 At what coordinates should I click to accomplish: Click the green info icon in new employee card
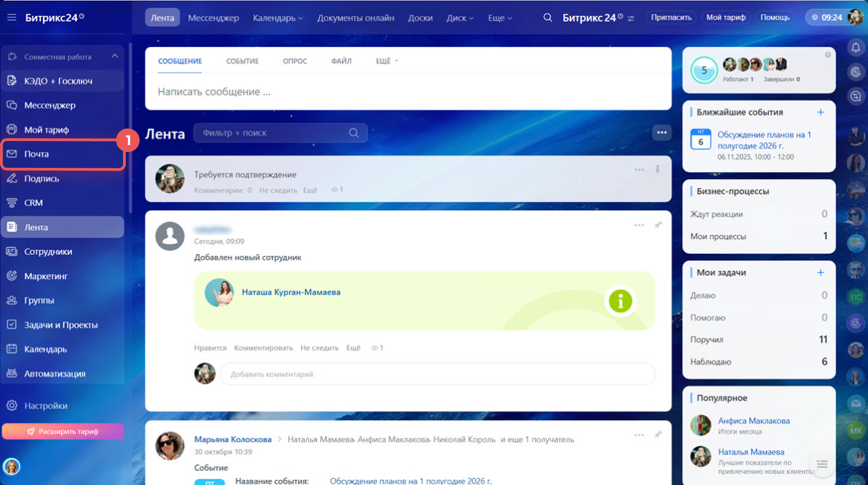620,301
